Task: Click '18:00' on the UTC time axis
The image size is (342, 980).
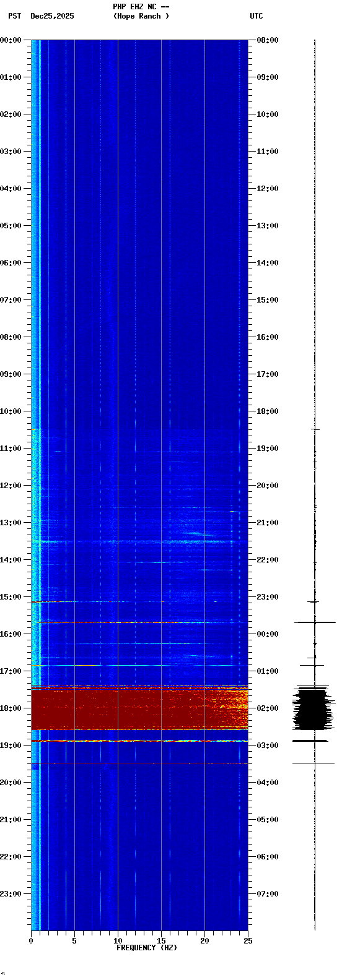Action: (x=268, y=411)
